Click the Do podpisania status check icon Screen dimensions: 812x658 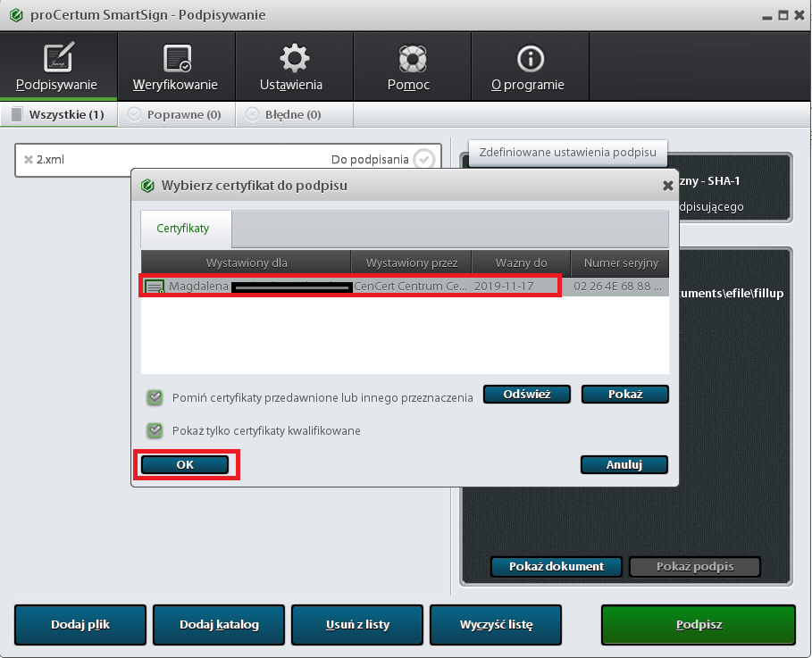tap(424, 159)
